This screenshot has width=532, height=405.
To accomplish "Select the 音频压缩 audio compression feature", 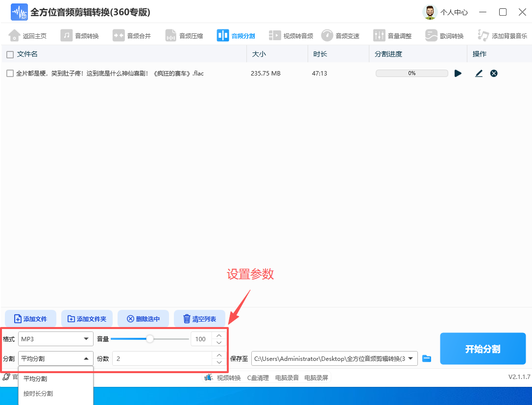I will coord(184,35).
